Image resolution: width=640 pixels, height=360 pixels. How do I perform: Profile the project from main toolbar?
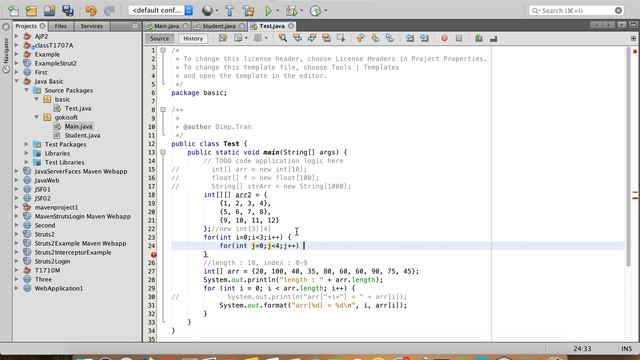(x=315, y=11)
